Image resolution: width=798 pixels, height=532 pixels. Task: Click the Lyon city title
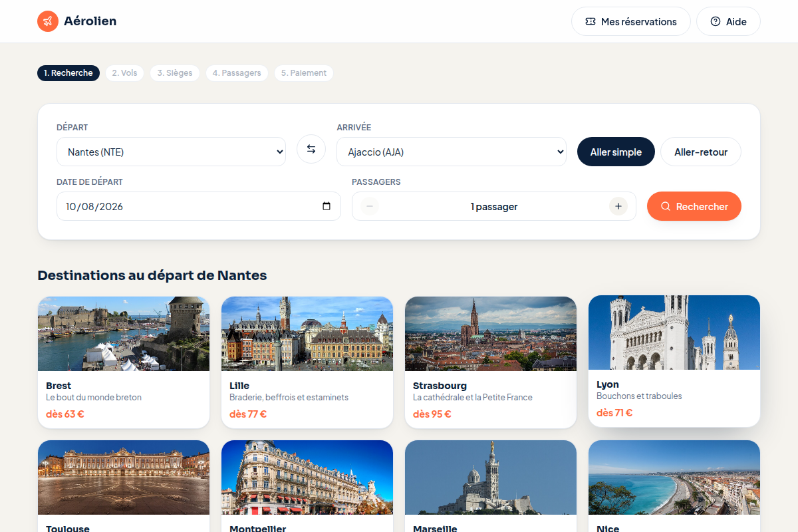(x=608, y=384)
